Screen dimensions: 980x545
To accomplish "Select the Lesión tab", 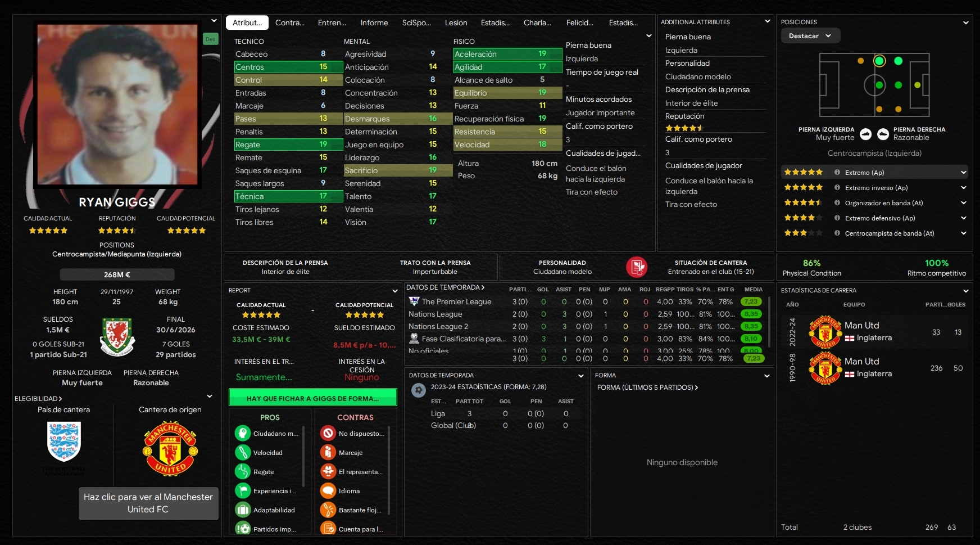I will click(456, 23).
